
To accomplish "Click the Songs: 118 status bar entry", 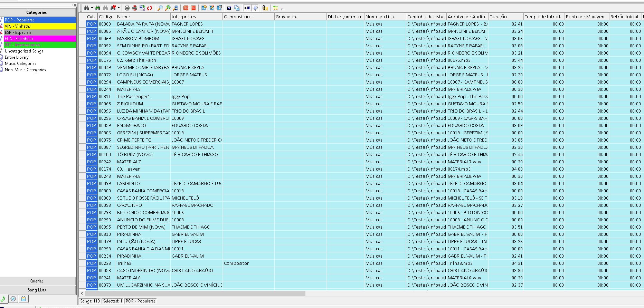I will [x=90, y=301].
